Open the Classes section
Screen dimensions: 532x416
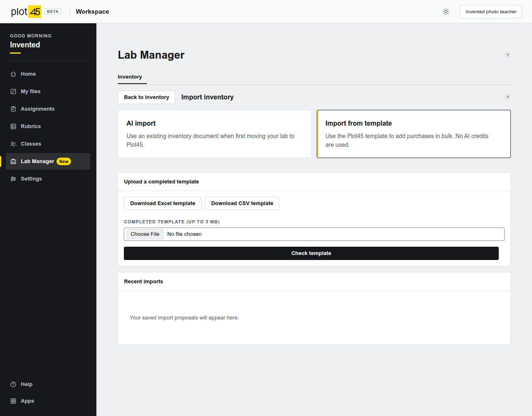pos(48,144)
